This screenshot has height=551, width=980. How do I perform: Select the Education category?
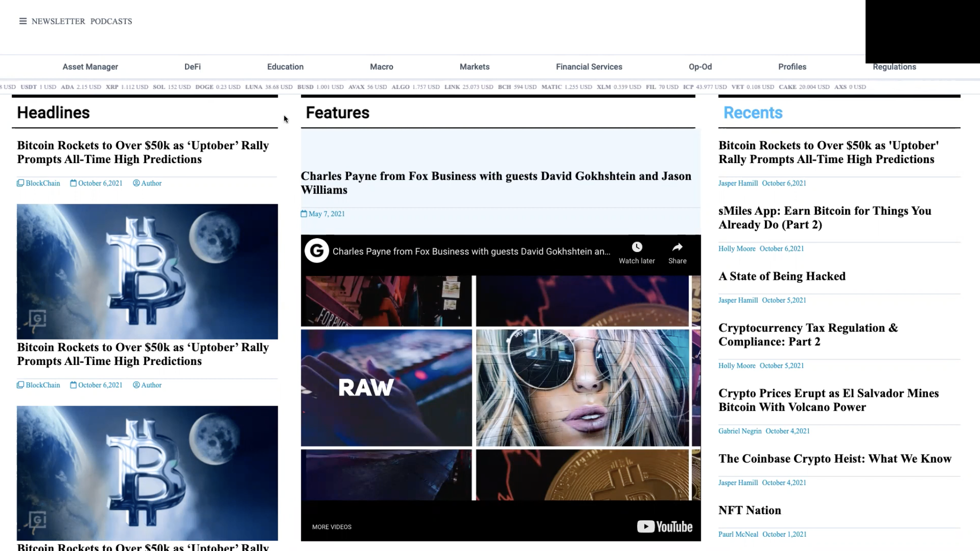click(285, 67)
